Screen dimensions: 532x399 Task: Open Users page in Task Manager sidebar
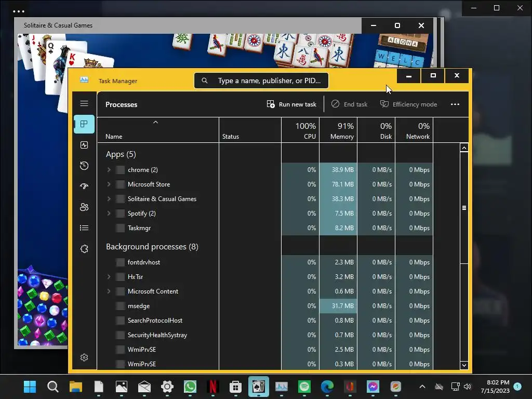coord(84,207)
